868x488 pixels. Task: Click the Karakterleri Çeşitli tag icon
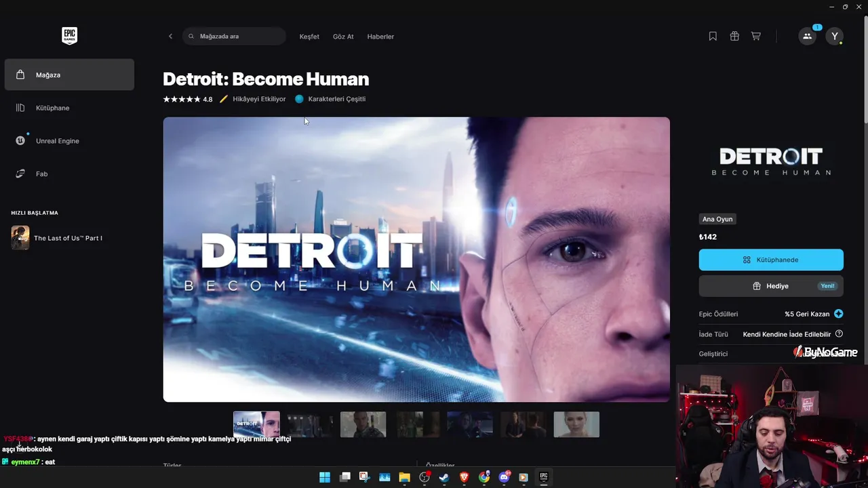(299, 99)
